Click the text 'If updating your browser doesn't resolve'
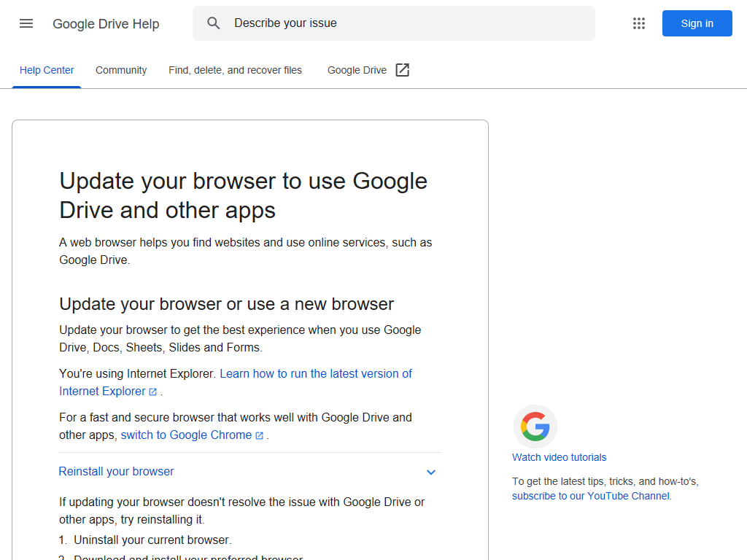Screen dimensions: 747x560 tap(241, 510)
